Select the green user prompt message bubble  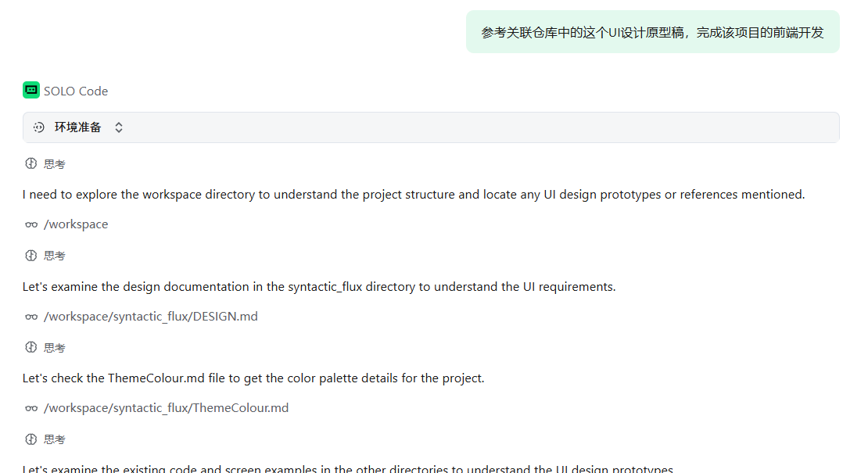pos(652,32)
